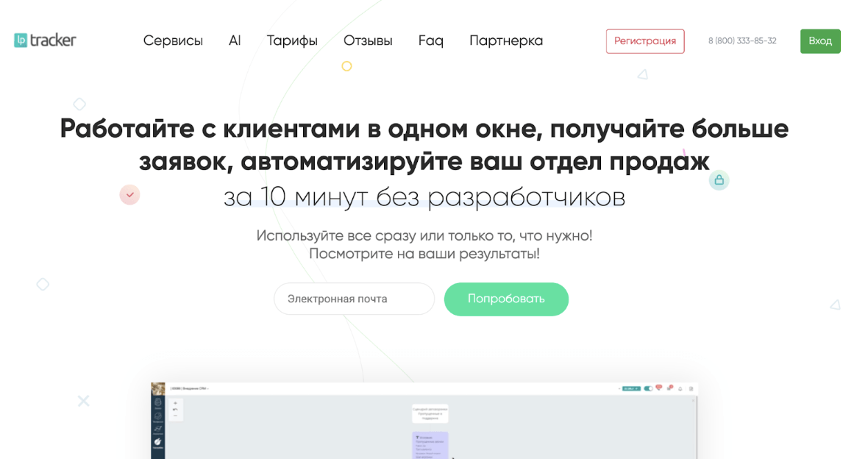Click the green Вход button
The height and width of the screenshot is (459, 868).
pyautogui.click(x=820, y=41)
